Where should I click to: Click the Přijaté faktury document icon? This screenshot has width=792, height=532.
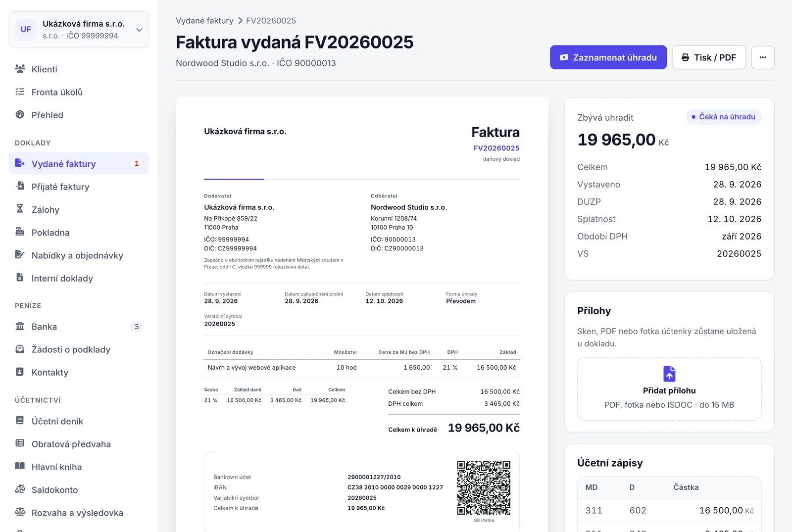coord(20,186)
